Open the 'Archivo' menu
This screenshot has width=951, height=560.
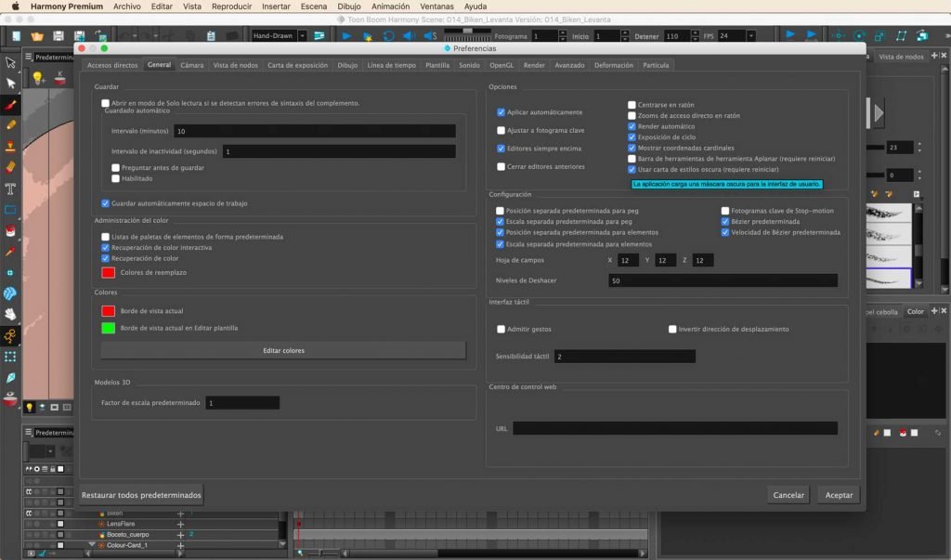coord(126,7)
